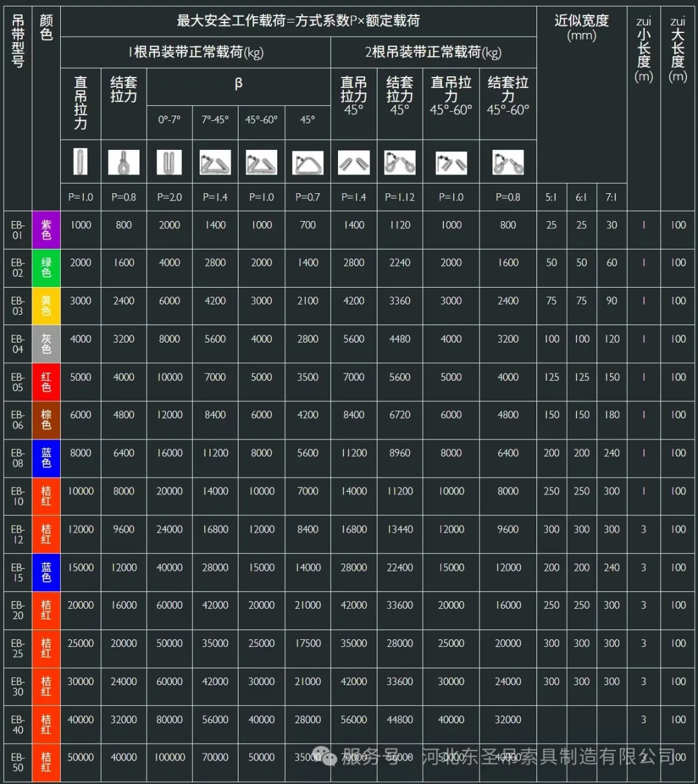This screenshot has width=698, height=784.
Task: Click the straight lift sling icon above P=1.0
Action: (80, 162)
